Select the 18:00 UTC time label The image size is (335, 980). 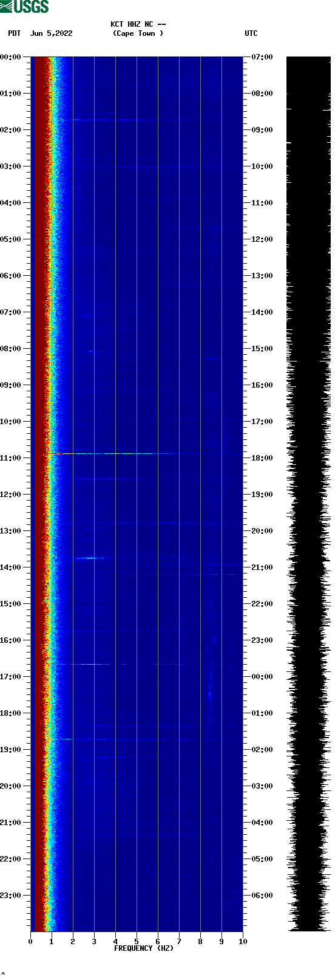(262, 458)
